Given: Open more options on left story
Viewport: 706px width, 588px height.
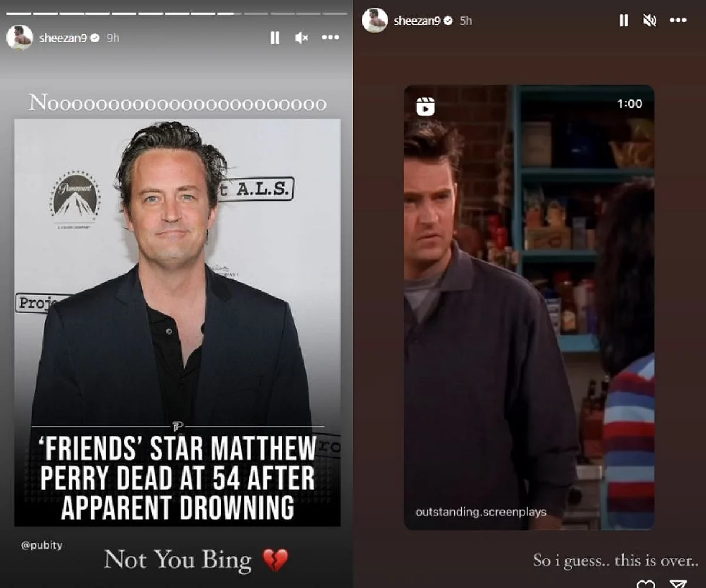Looking at the screenshot, I should tap(331, 38).
